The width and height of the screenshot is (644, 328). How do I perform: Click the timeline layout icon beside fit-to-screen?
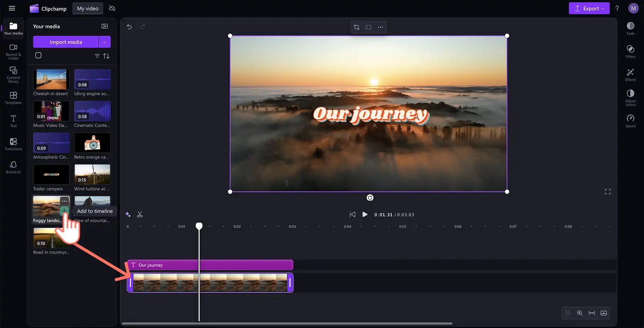[604, 313]
